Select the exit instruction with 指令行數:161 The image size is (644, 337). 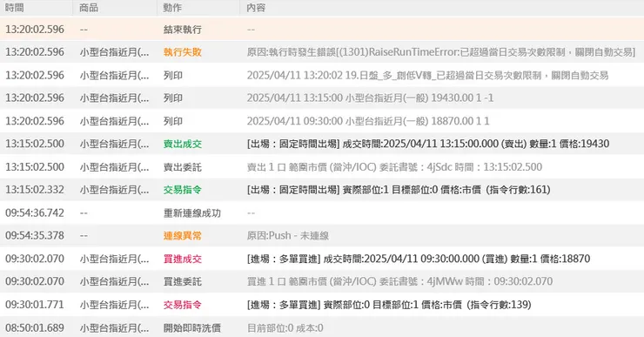click(399, 190)
